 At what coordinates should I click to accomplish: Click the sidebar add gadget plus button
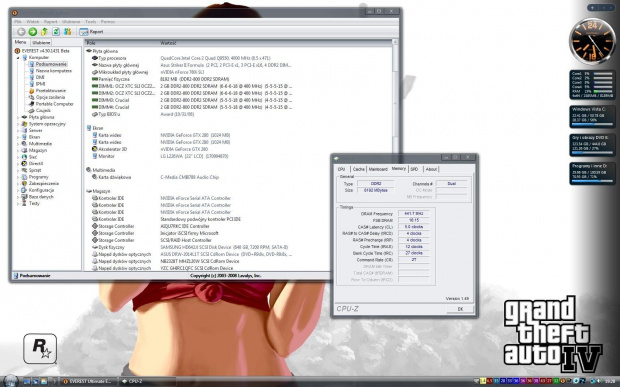592,8
